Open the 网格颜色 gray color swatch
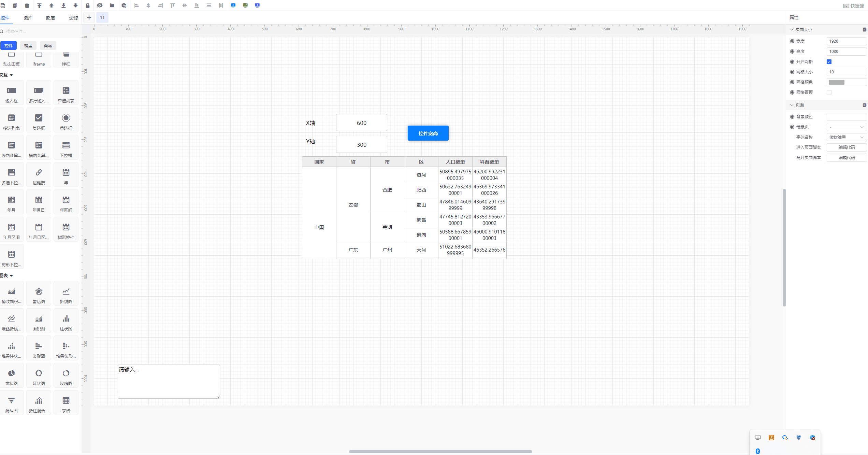Viewport: 868px width, 455px height. coord(837,82)
